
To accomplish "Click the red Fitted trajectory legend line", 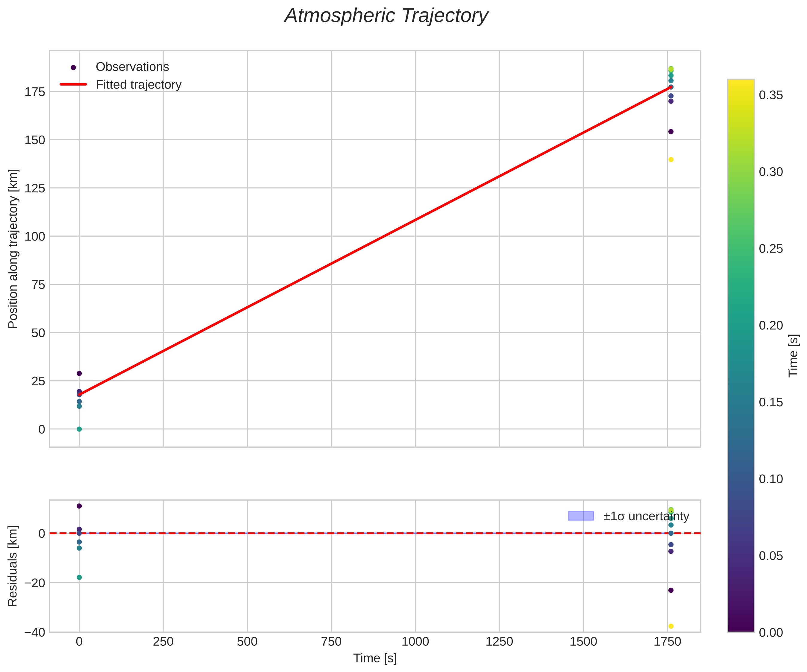I will [73, 85].
